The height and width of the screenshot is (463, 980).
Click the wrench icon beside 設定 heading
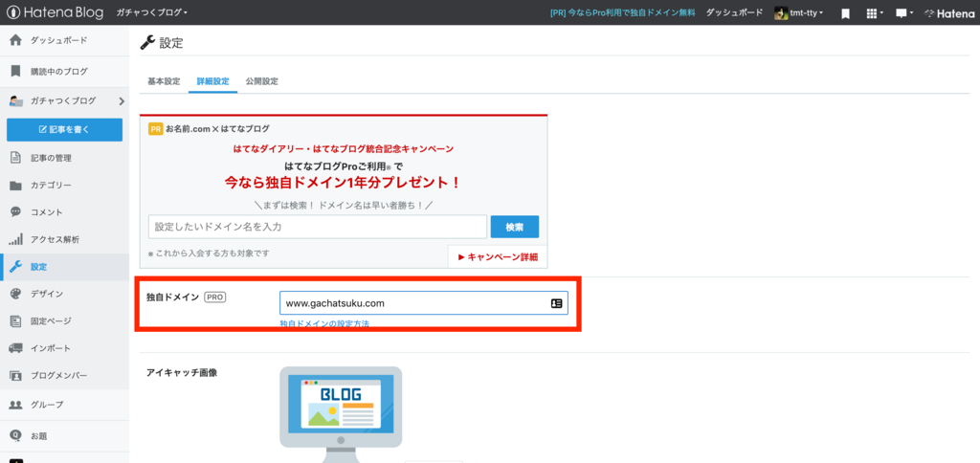click(147, 42)
